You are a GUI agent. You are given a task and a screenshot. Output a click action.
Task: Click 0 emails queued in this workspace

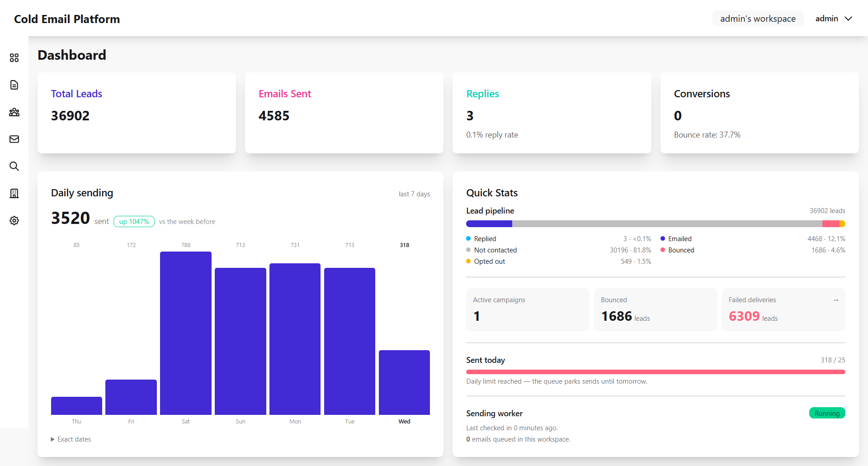518,439
